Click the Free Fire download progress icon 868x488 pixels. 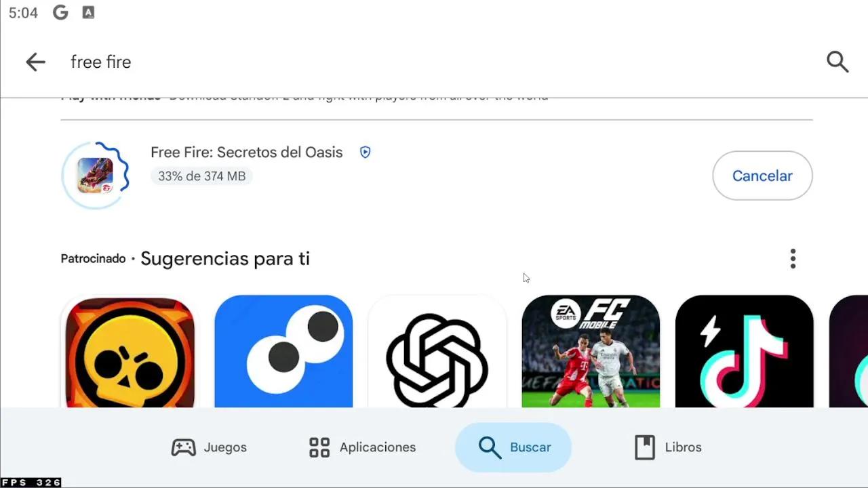coord(95,176)
